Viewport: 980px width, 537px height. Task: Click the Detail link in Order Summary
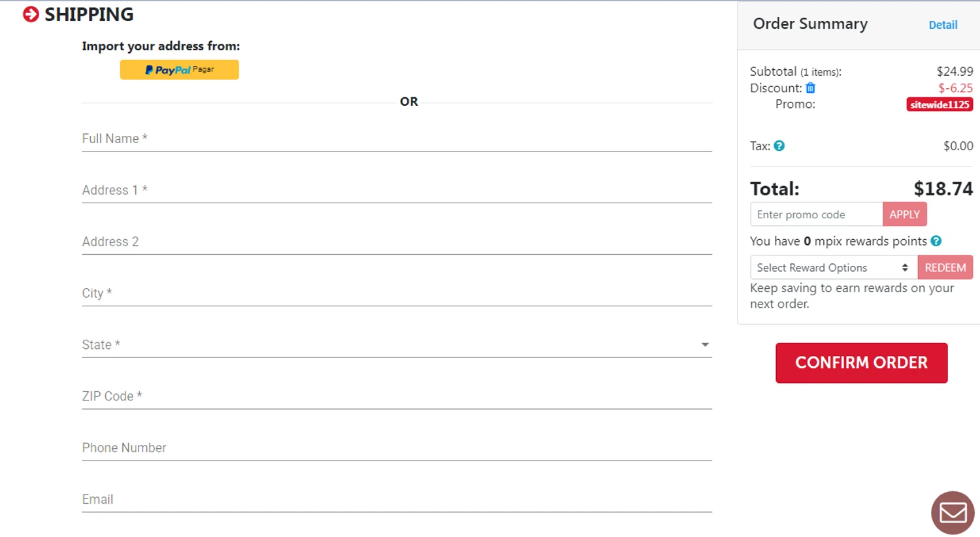coord(943,25)
